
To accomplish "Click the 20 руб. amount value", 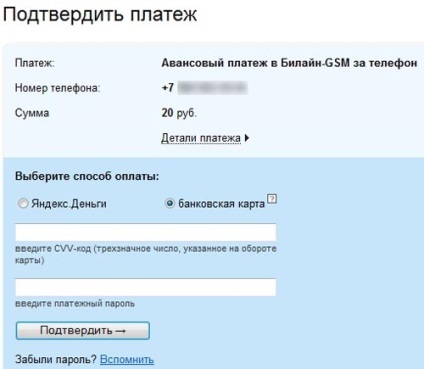I will click(179, 113).
